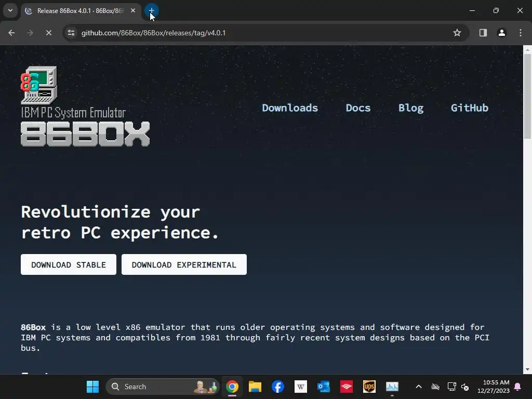This screenshot has width=532, height=399.
Task: Open Chrome profile menu
Action: point(502,33)
